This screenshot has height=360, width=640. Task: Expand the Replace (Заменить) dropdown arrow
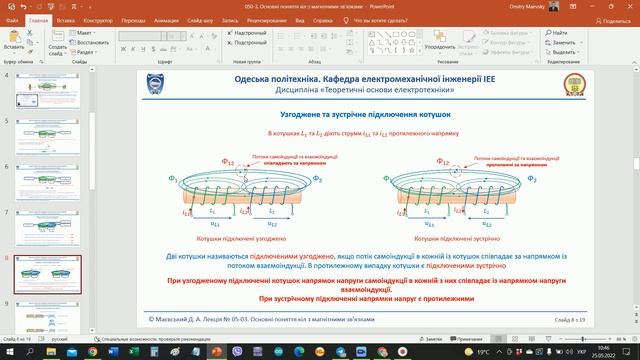click(x=581, y=42)
